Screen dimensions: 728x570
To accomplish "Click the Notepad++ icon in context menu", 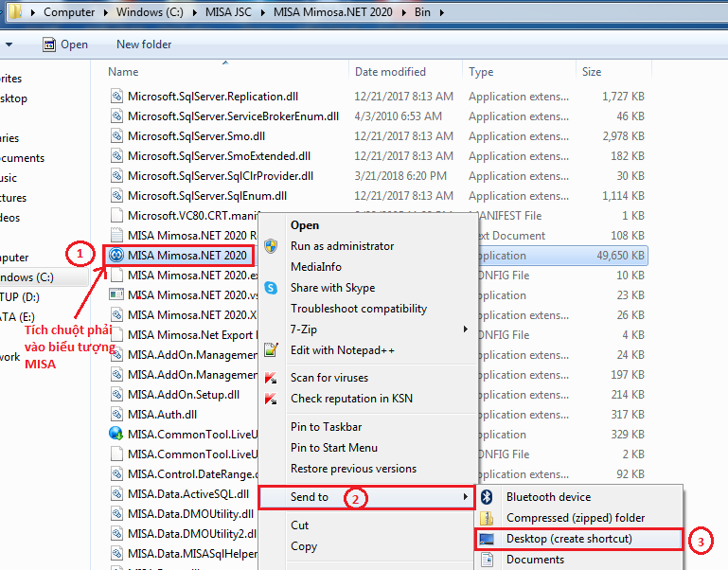I will click(271, 349).
